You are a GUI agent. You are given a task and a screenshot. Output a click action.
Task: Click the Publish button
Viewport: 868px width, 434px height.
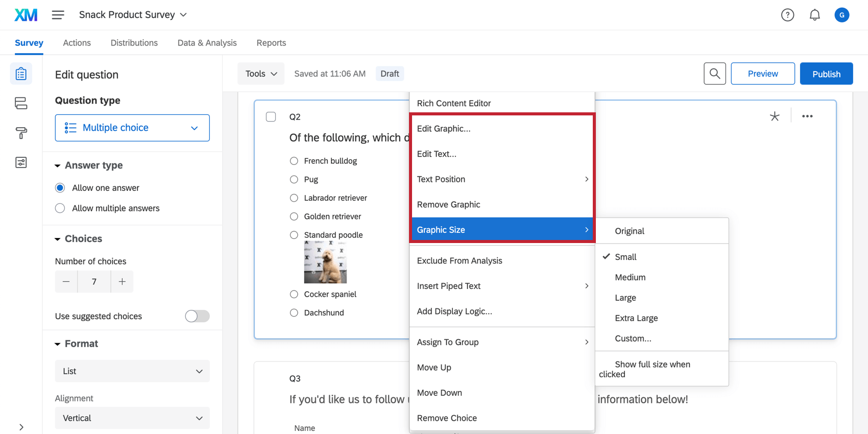click(826, 74)
